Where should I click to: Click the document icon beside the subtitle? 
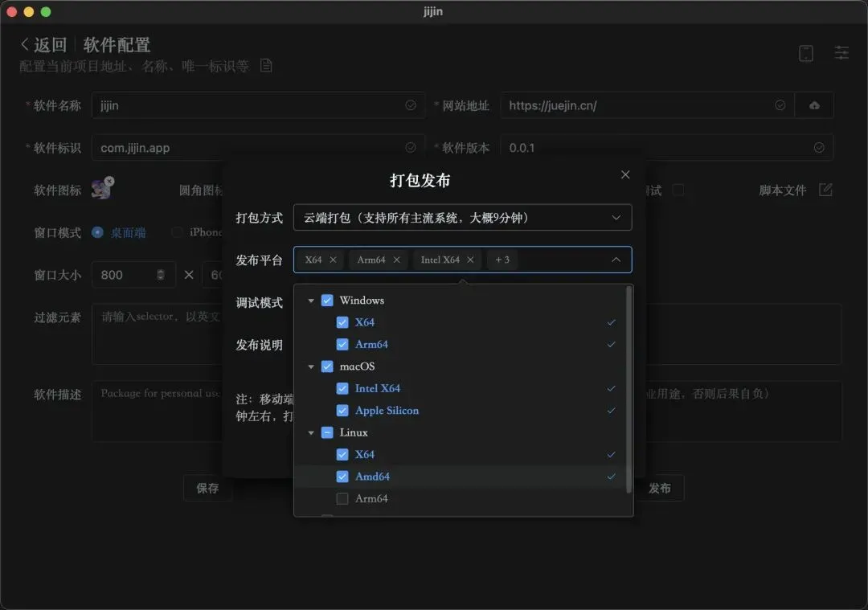click(266, 66)
